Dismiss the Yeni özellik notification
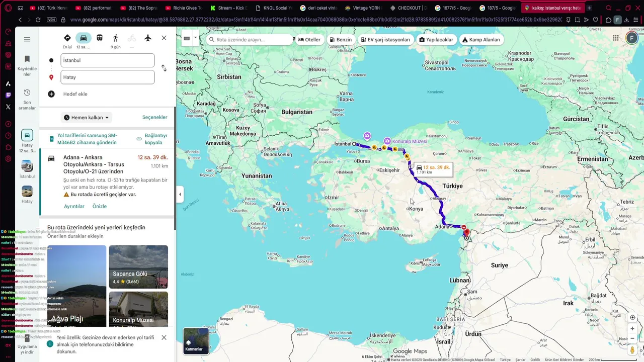 164,337
